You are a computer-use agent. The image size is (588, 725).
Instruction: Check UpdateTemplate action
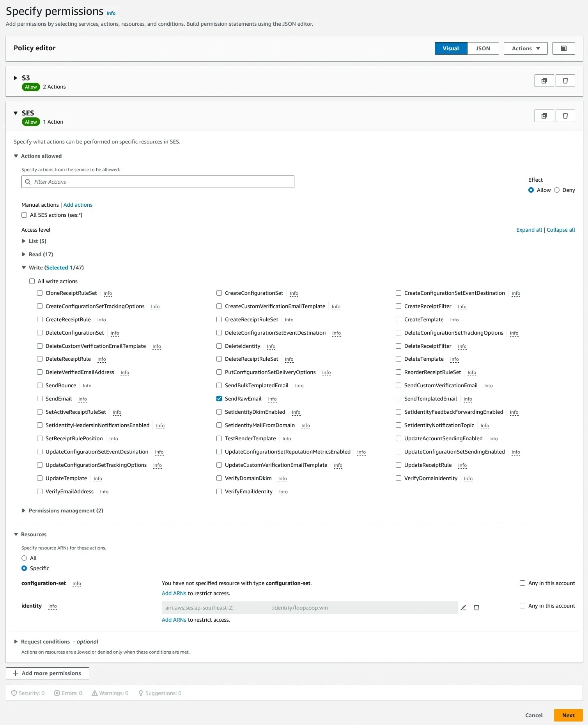click(40, 478)
